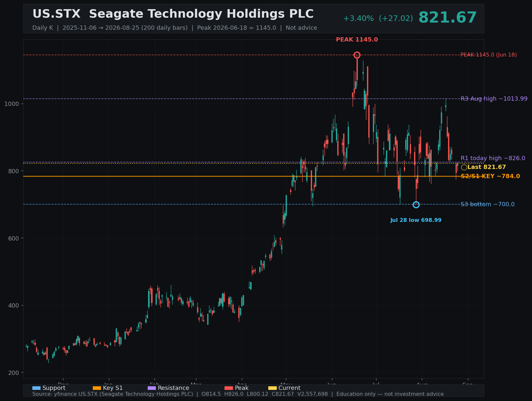This screenshot has width=532, height=401.
Task: Click the y-axis label 200
Action: 13,373
